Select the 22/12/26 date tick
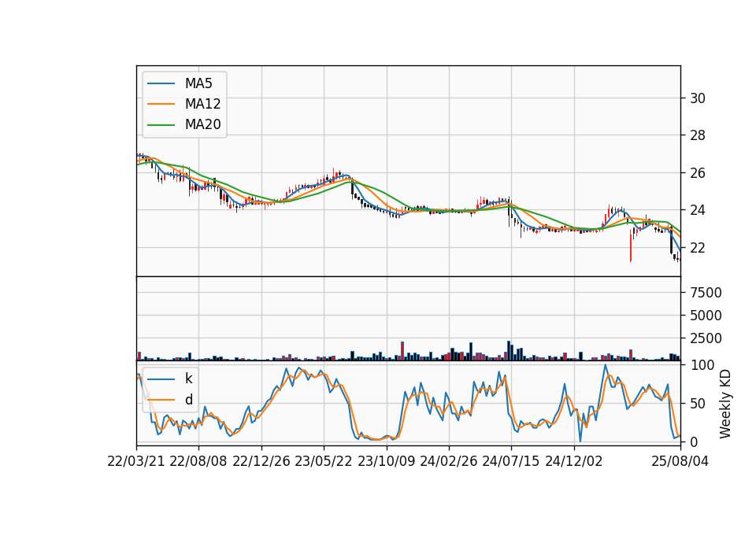The image size is (756, 543). (x=261, y=461)
